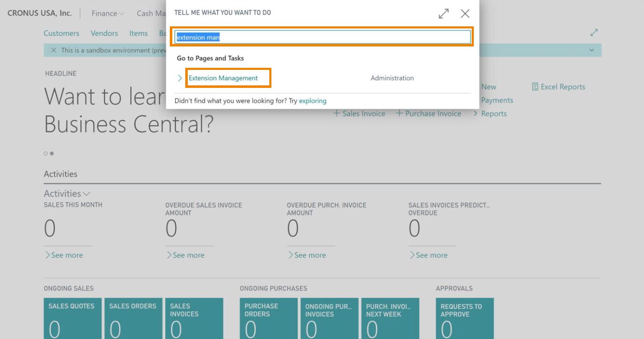
Task: Go to the Items page
Action: (138, 33)
